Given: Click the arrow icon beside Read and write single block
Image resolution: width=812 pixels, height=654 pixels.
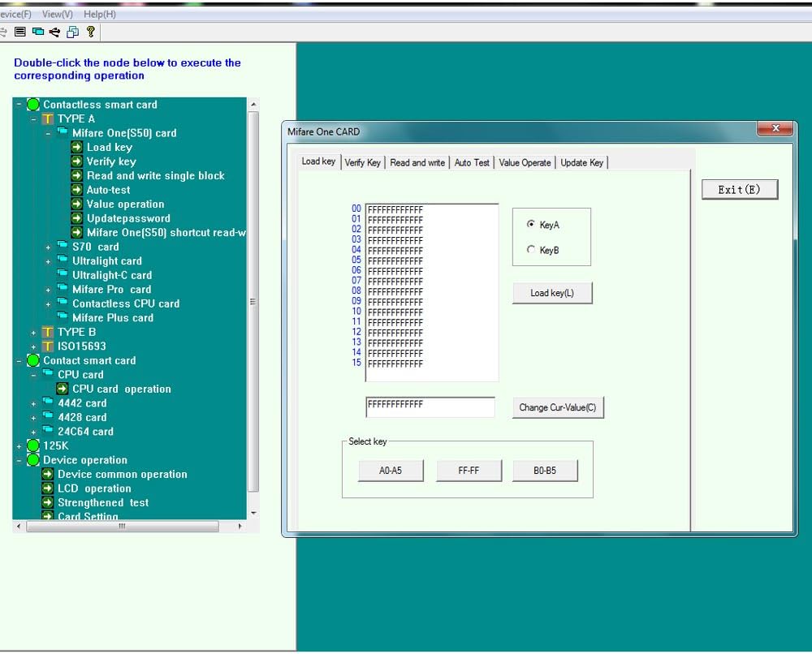Looking at the screenshot, I should point(76,175).
